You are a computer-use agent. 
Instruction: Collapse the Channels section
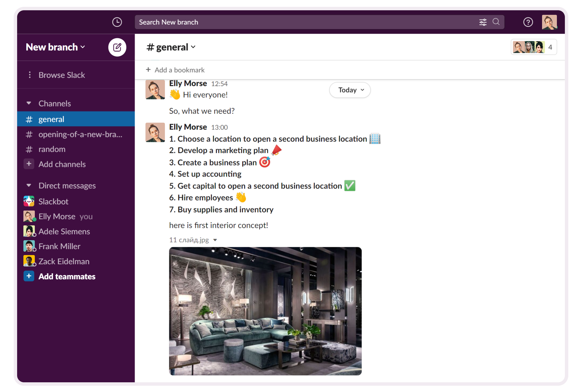[29, 103]
